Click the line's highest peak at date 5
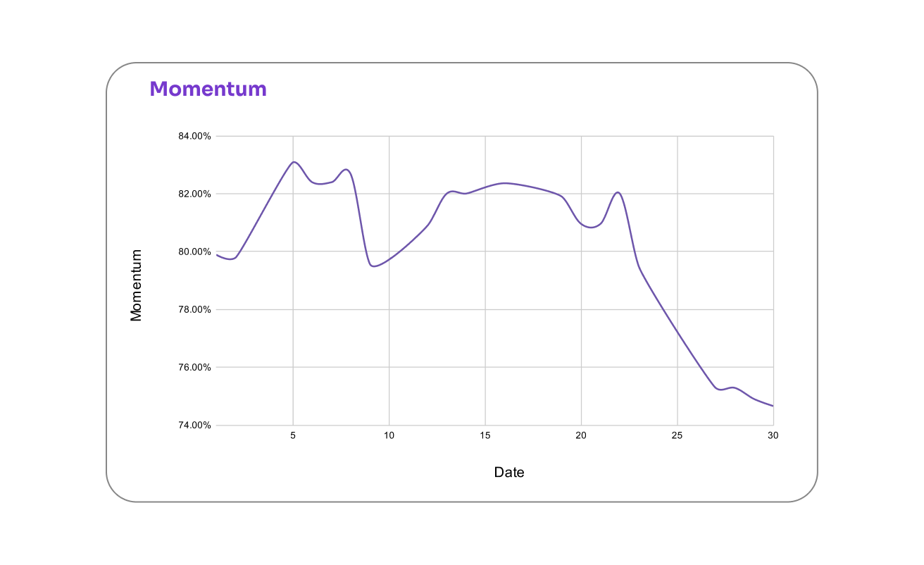 294,162
